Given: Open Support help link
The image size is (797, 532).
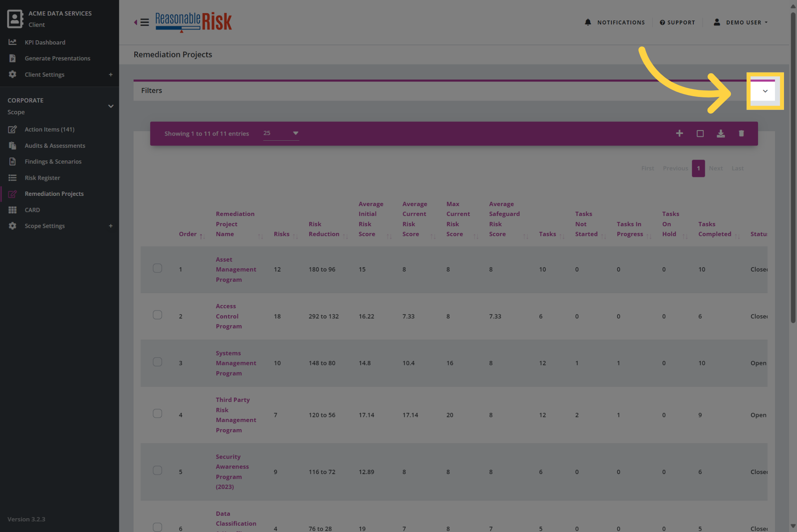Looking at the screenshot, I should (677, 22).
